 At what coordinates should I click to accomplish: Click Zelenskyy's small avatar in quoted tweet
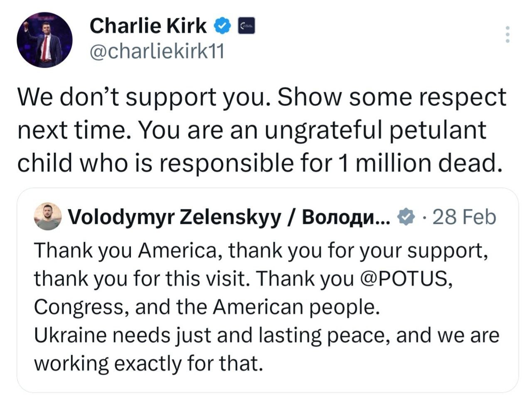[47, 217]
